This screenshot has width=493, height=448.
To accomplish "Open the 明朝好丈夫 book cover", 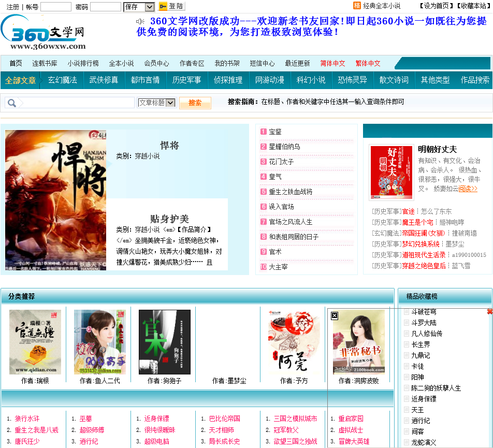I will [x=392, y=172].
